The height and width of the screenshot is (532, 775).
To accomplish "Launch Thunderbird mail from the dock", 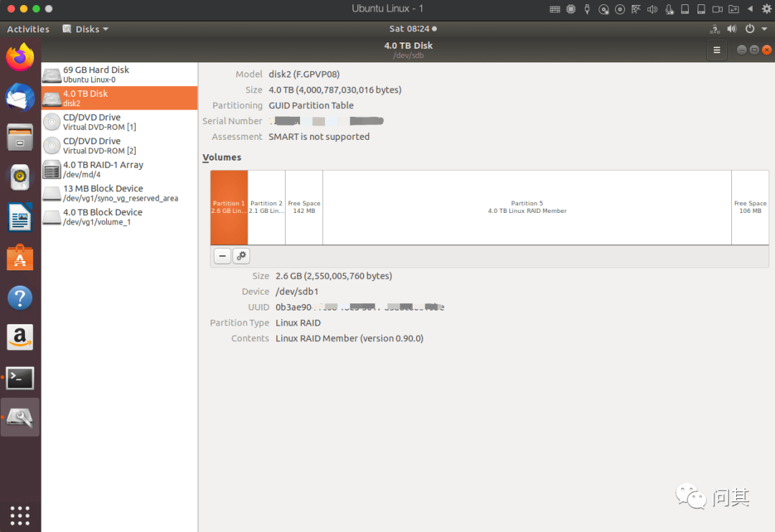I will (20, 98).
